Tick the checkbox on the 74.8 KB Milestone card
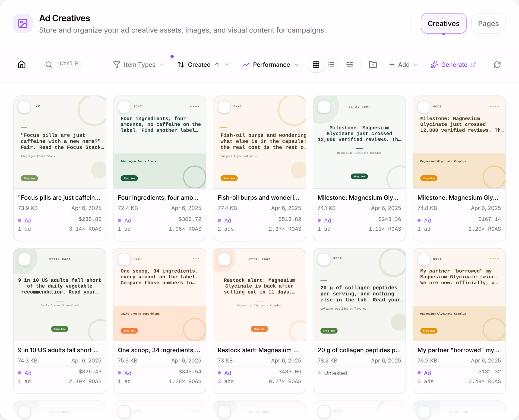The width and height of the screenshot is (519, 420). coord(424,107)
